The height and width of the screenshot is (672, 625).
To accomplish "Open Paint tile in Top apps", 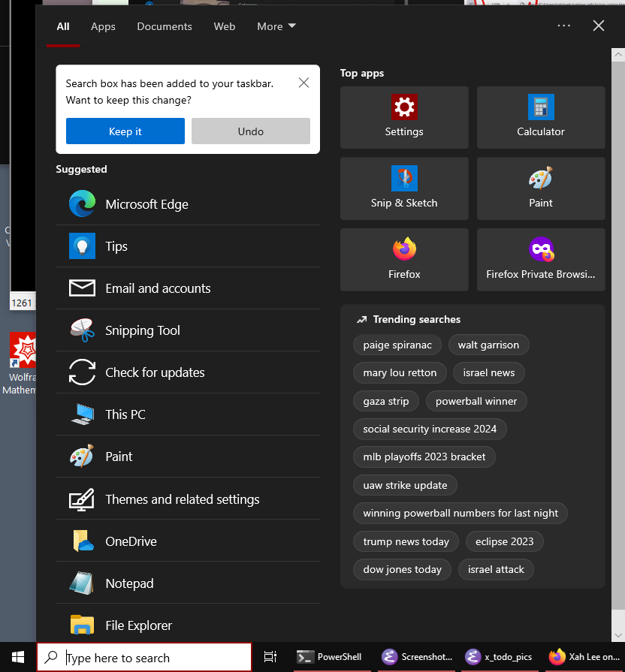I will (541, 188).
